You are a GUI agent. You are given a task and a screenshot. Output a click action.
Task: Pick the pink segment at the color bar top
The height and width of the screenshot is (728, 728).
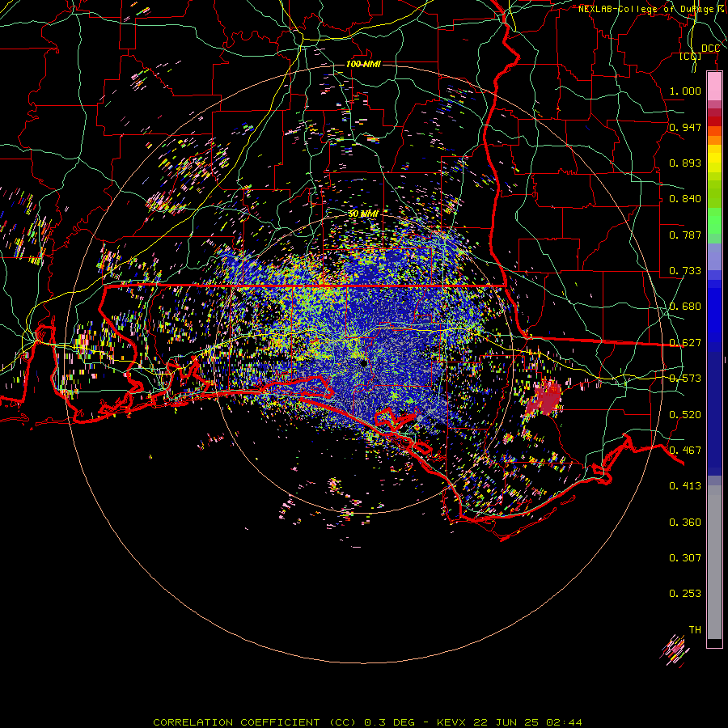[714, 87]
